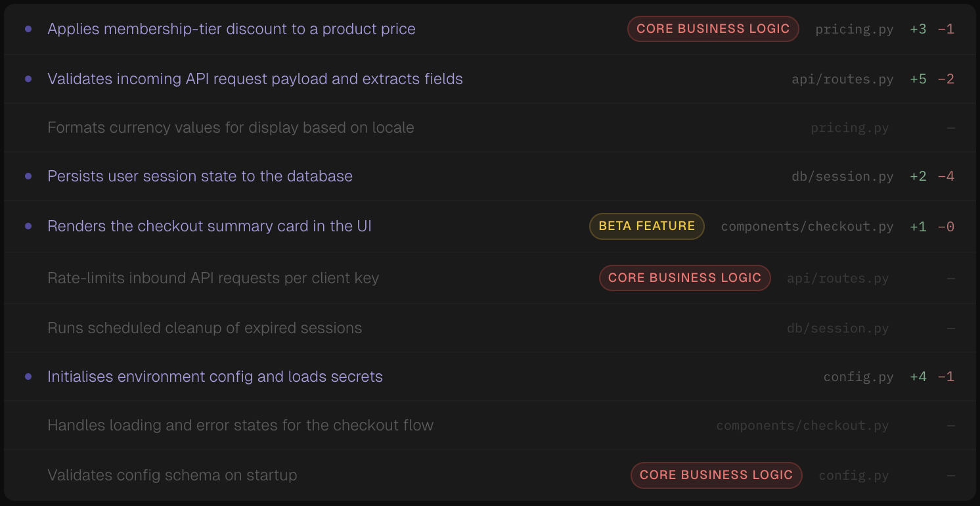The width and height of the screenshot is (980, 506).
Task: Click the dot beside checkout summary card row
Action: point(28,226)
